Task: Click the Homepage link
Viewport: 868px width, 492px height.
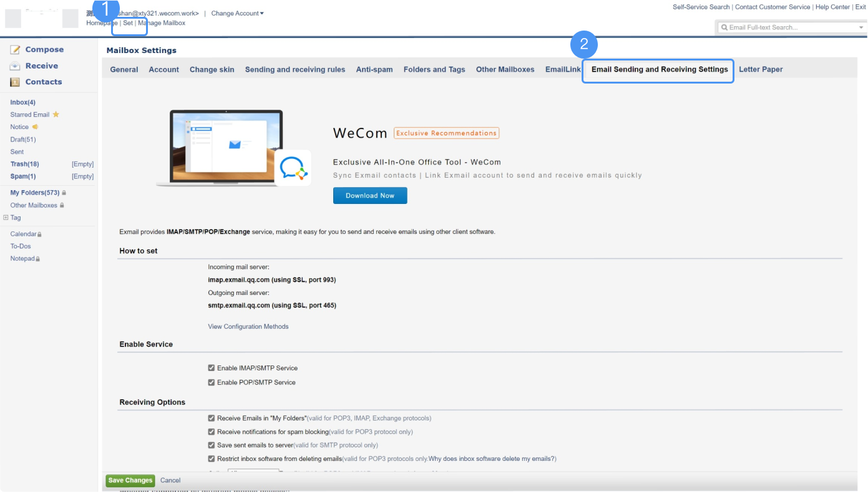Action: click(x=102, y=23)
